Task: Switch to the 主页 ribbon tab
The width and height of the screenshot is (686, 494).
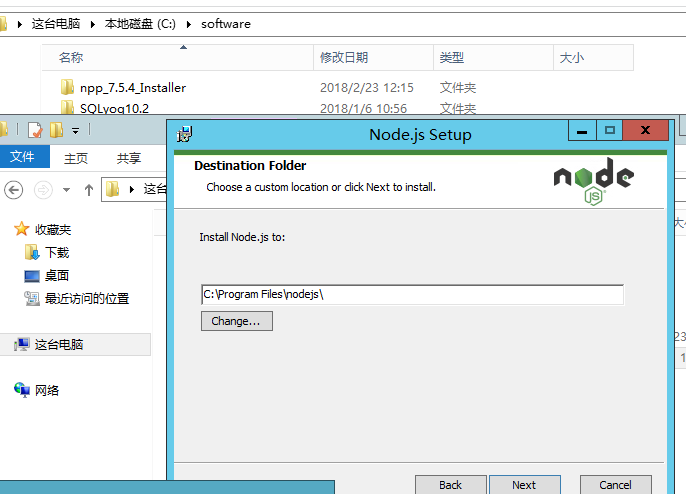Action: 76,158
